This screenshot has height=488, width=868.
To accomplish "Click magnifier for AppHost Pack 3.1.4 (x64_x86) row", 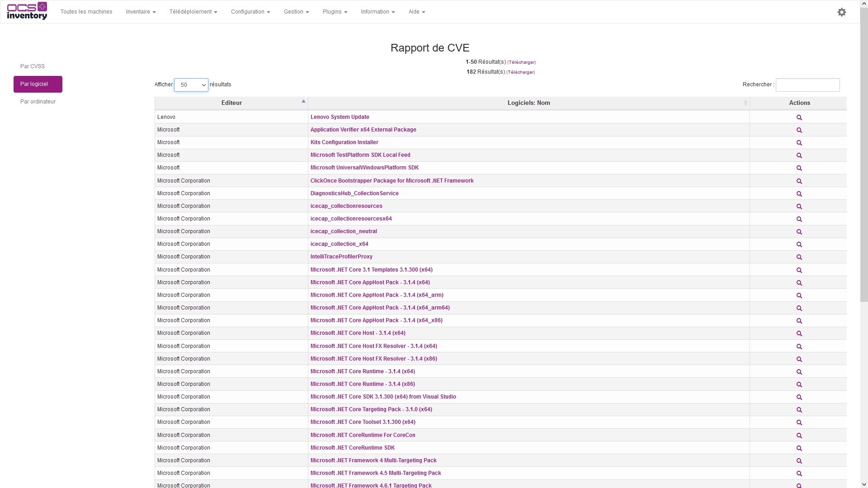I will [799, 321].
